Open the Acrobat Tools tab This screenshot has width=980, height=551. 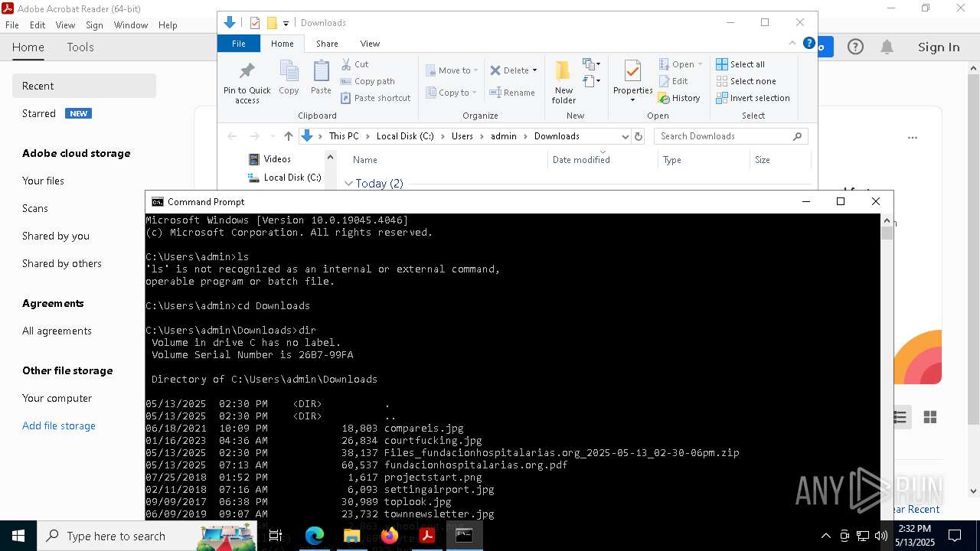[80, 47]
